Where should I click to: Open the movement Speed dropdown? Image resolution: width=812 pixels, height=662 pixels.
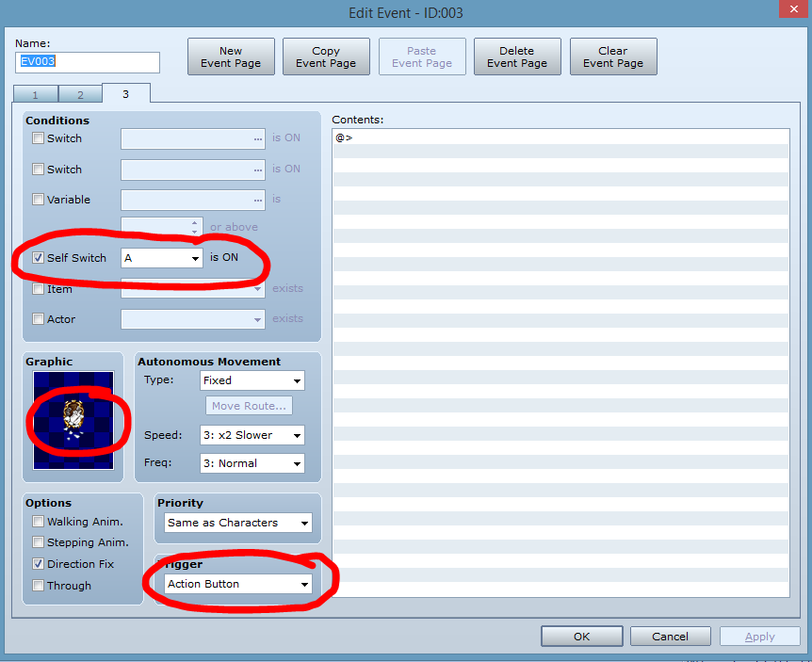click(x=252, y=435)
